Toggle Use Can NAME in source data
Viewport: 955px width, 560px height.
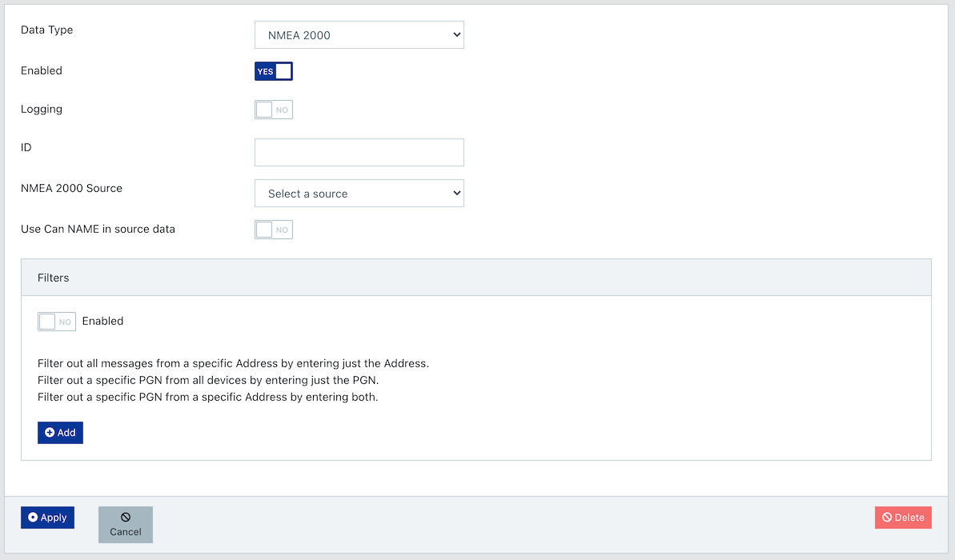[x=274, y=230]
